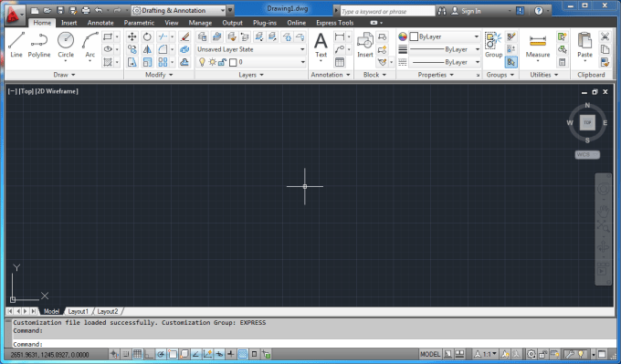Click the WCS coordinate system button
This screenshot has width=621, height=364.
pyautogui.click(x=587, y=155)
